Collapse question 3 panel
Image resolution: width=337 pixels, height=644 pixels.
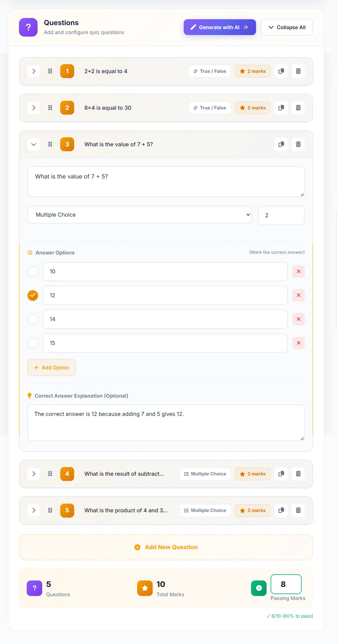[x=34, y=144]
